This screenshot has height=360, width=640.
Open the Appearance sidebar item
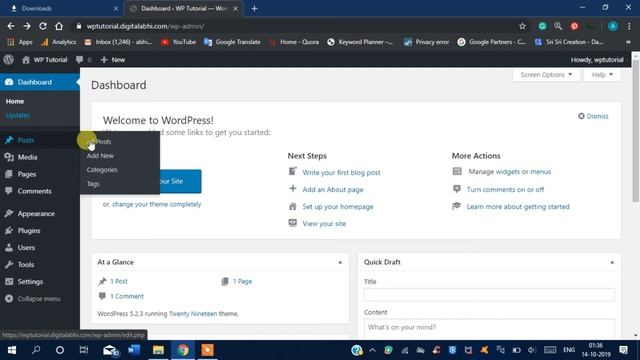pyautogui.click(x=40, y=213)
